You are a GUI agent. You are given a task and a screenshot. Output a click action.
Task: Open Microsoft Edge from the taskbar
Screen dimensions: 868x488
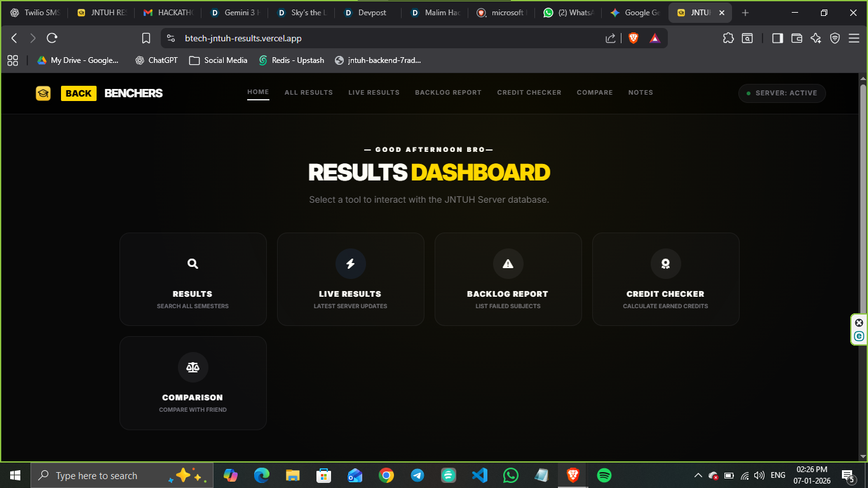(x=262, y=475)
